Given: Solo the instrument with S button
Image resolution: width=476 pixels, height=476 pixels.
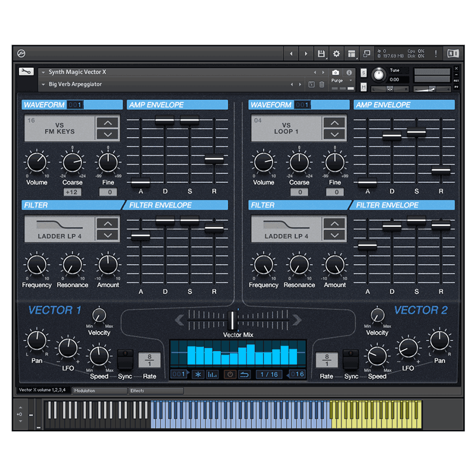Looking at the screenshot, I should coord(363,73).
